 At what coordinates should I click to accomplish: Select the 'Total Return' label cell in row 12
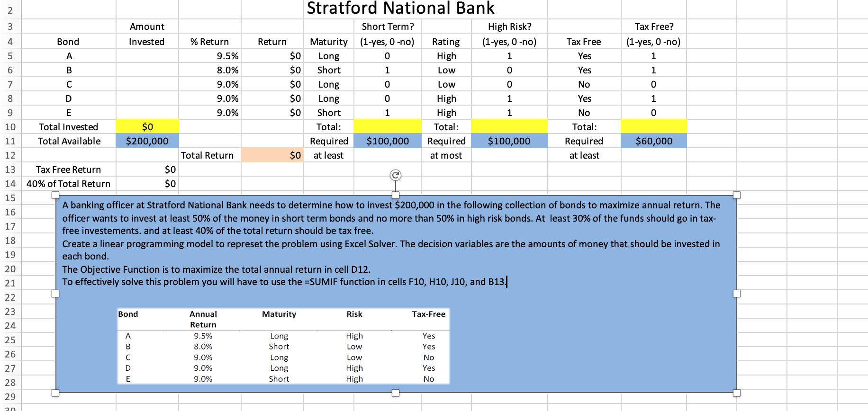(209, 155)
